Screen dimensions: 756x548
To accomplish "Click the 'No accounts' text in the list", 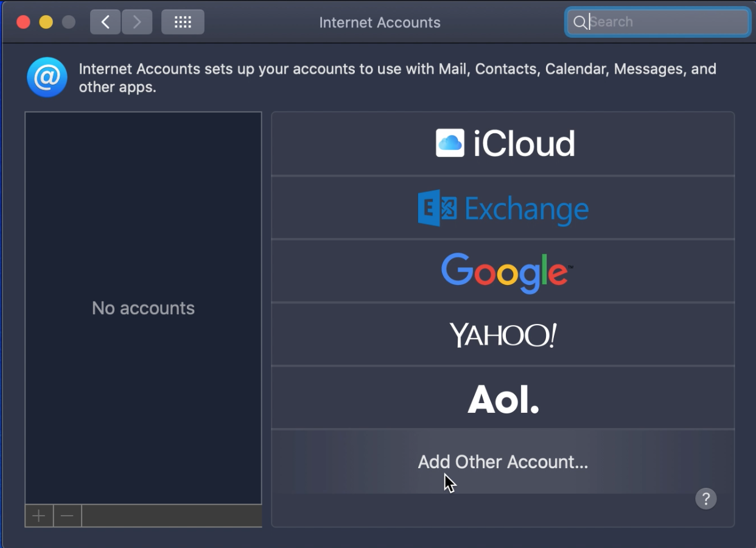I will 143,308.
